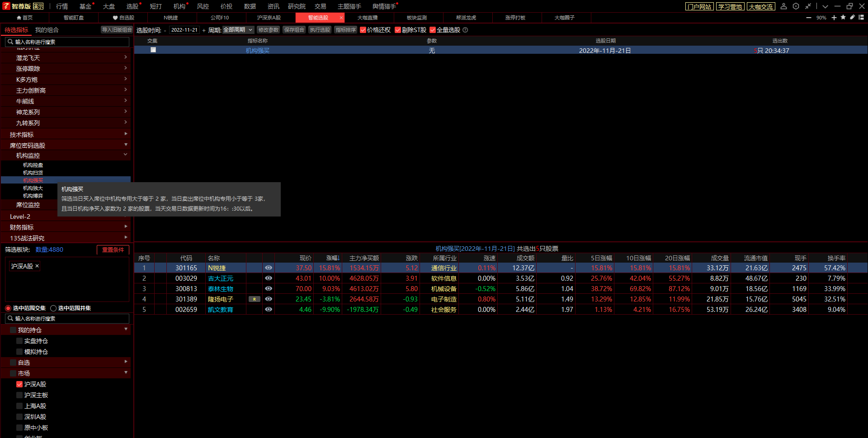Check the 沪深主板 checkbox

19,395
